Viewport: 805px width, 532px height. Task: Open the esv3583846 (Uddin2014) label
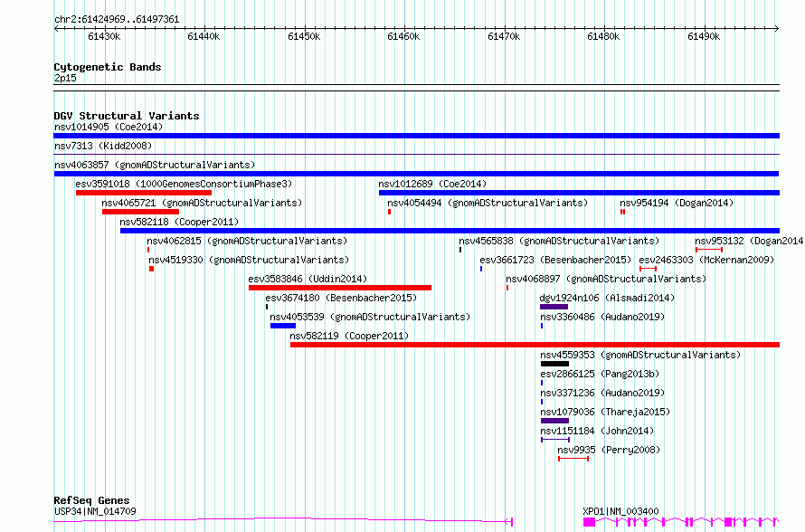click(x=308, y=279)
